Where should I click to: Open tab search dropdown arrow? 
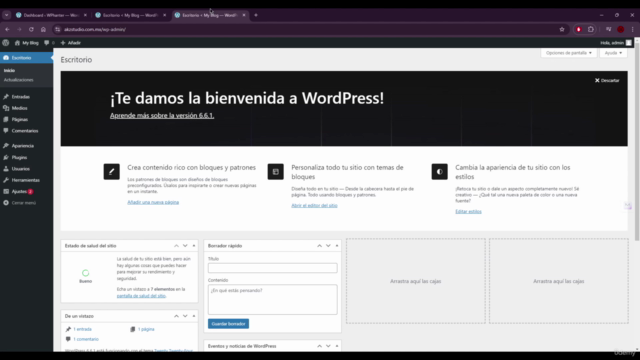point(7,15)
